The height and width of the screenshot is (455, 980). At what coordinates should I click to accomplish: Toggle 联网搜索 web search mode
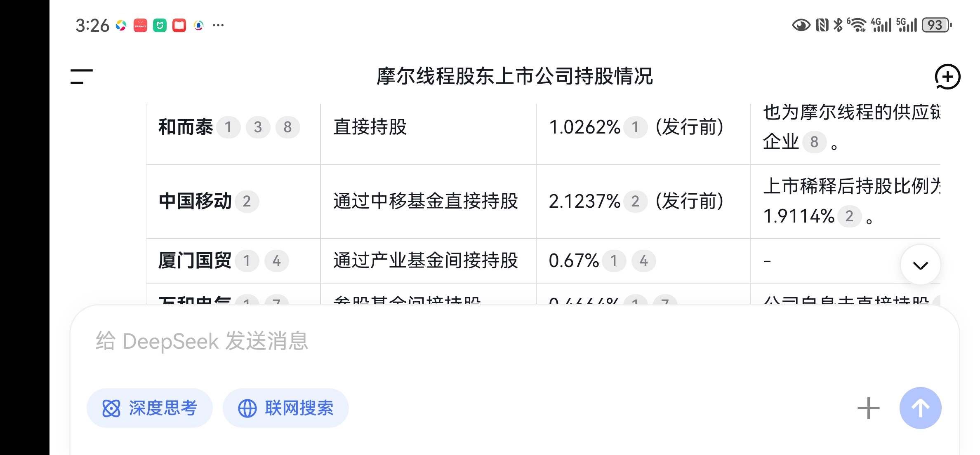pyautogui.click(x=286, y=408)
